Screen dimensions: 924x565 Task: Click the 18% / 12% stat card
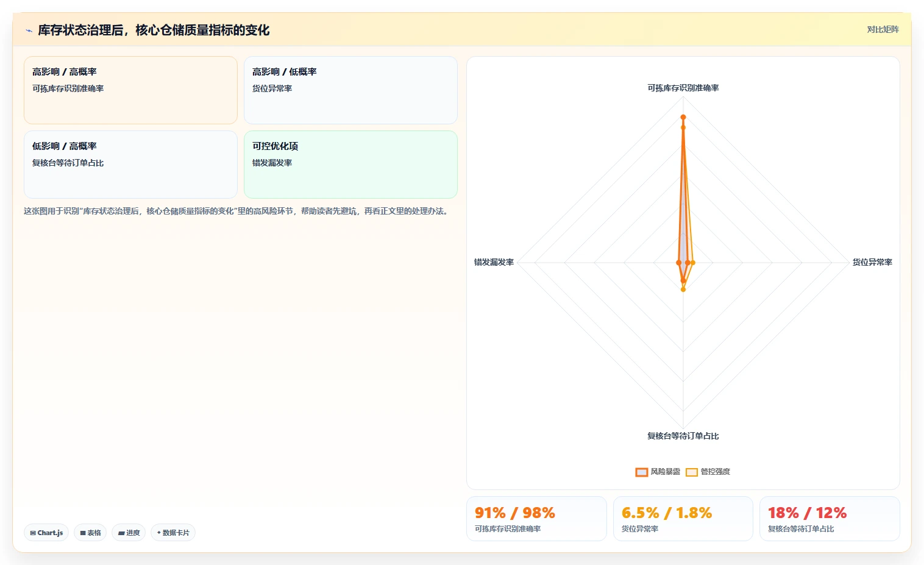pyautogui.click(x=830, y=519)
